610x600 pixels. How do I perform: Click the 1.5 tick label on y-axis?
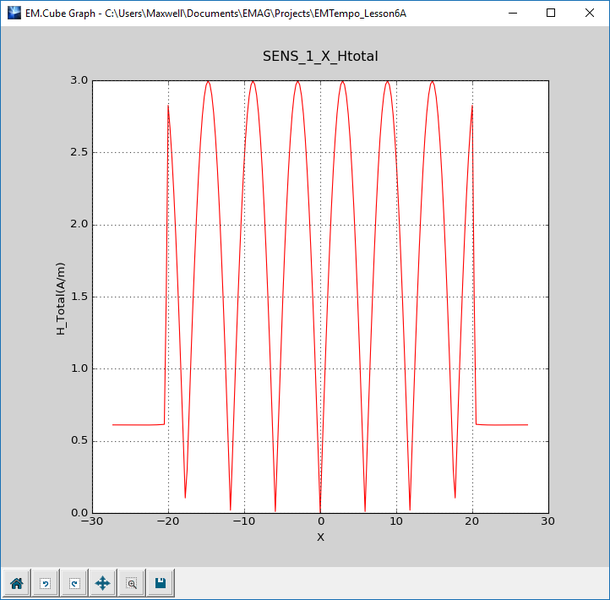tap(77, 297)
